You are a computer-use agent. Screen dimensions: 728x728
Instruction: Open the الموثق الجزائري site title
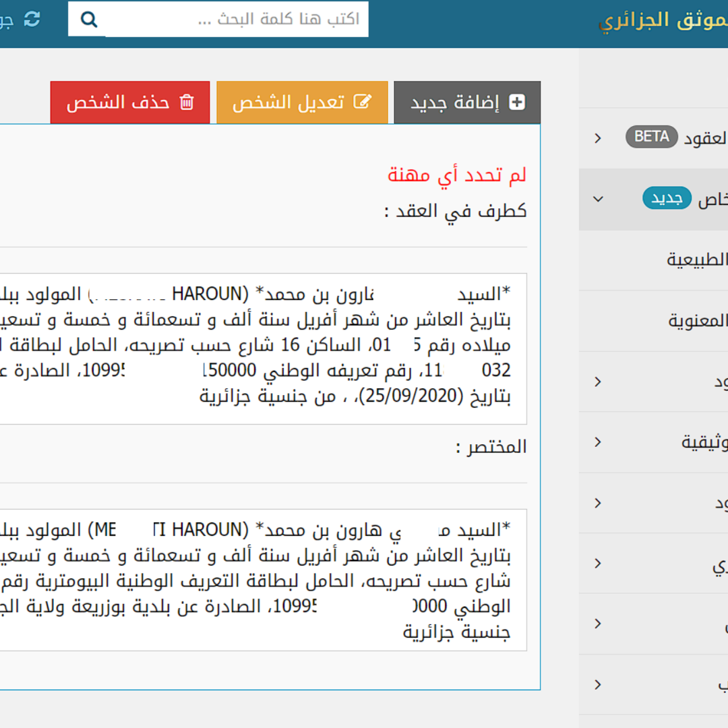(x=663, y=20)
